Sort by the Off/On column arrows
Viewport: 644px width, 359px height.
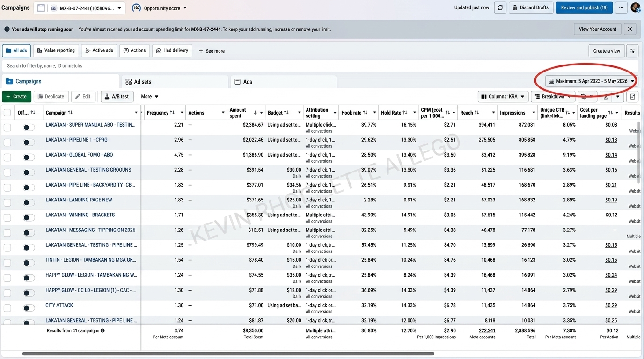[x=33, y=113]
